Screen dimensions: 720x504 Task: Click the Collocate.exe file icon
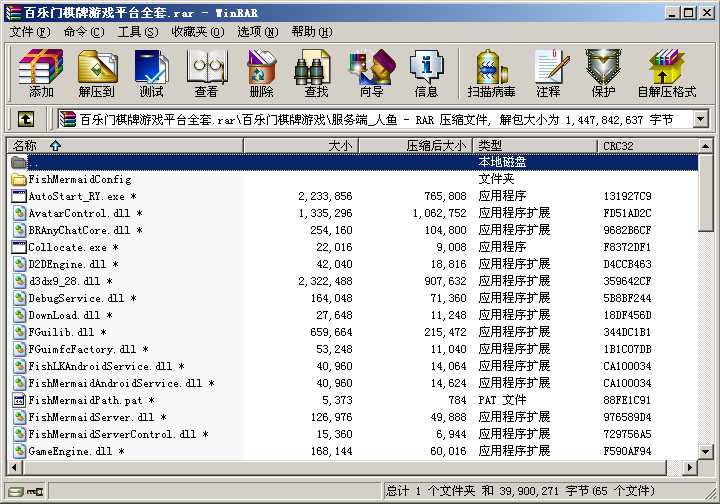coord(19,247)
